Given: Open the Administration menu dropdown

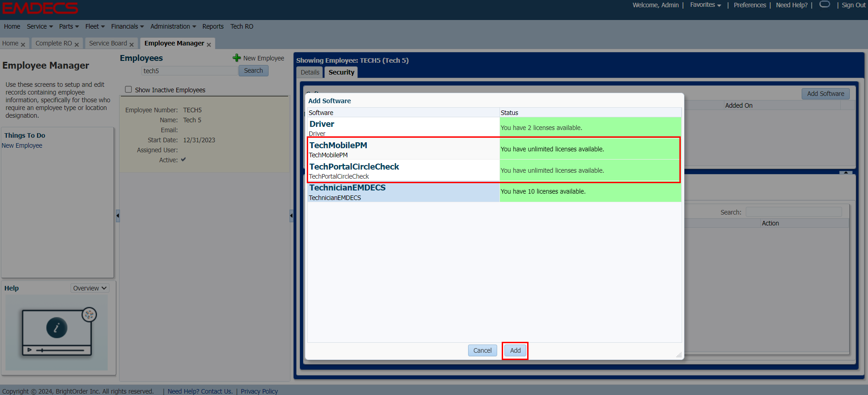Looking at the screenshot, I should 173,26.
